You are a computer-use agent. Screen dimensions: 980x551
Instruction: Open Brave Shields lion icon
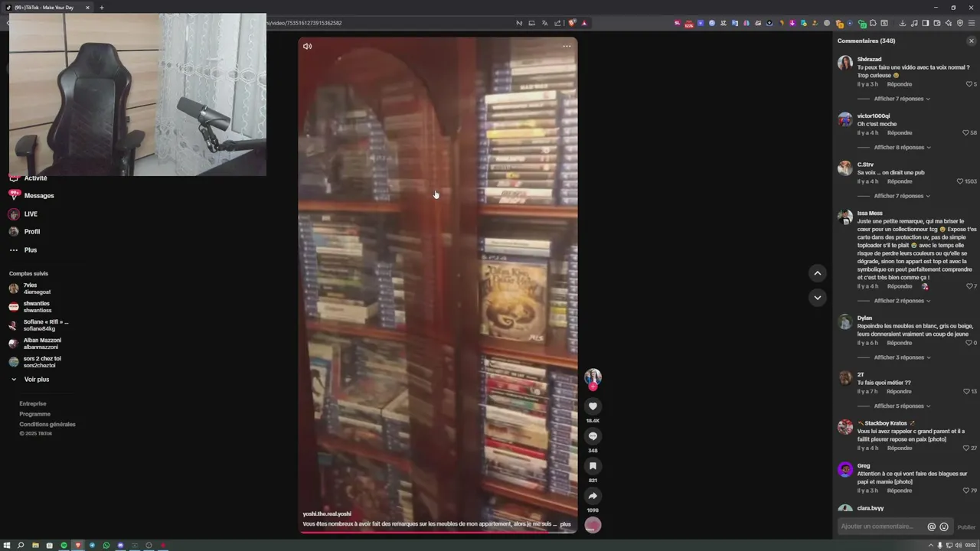[x=573, y=23]
